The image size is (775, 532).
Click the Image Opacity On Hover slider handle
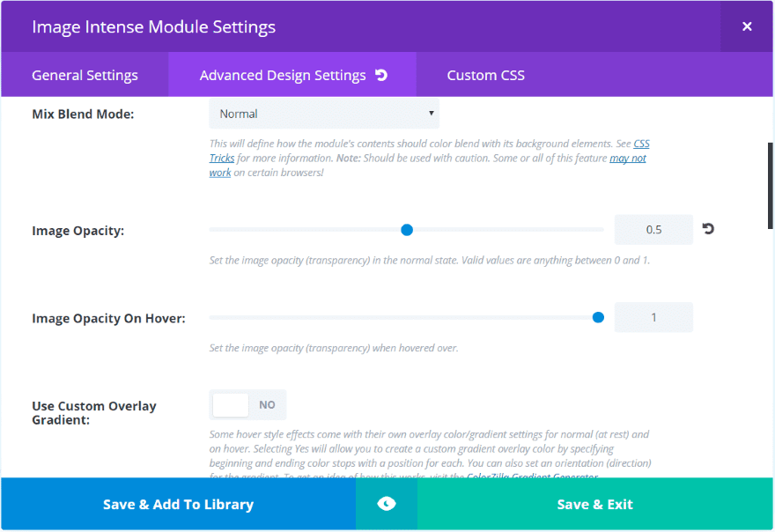click(x=599, y=317)
